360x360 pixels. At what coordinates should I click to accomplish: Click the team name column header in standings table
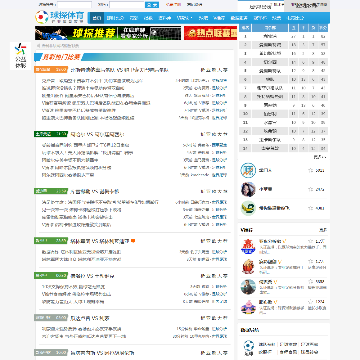pos(270,28)
